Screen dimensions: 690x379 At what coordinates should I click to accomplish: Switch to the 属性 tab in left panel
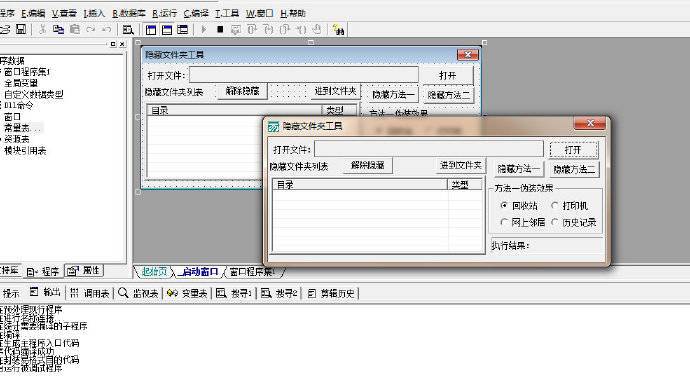84,271
